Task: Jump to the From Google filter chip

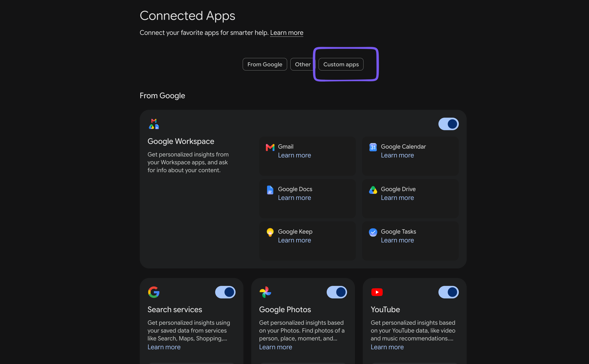Action: (x=265, y=64)
